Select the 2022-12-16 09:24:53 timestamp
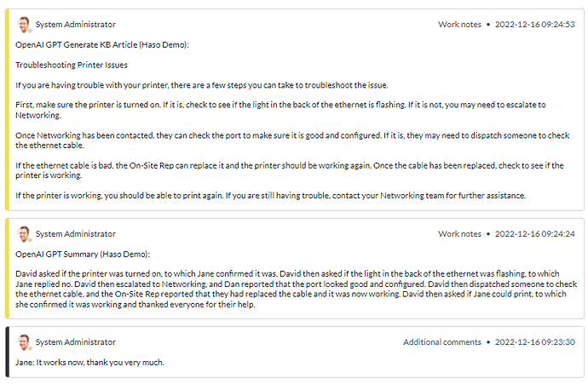 534,25
